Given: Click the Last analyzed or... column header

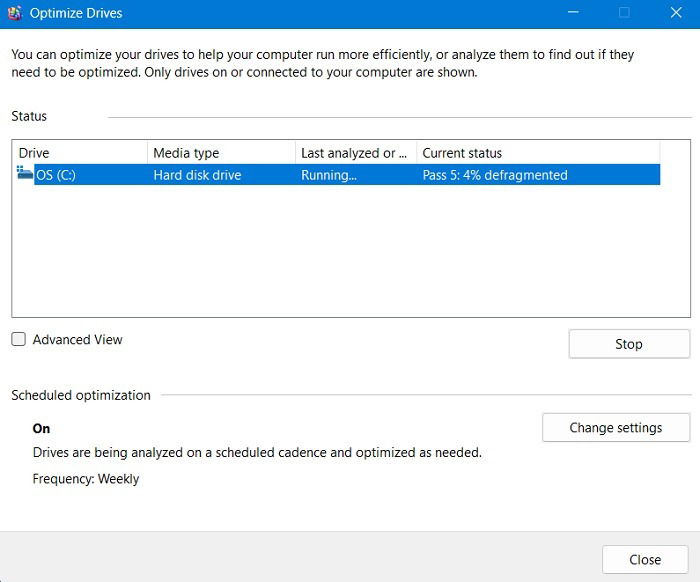Looking at the screenshot, I should point(356,153).
